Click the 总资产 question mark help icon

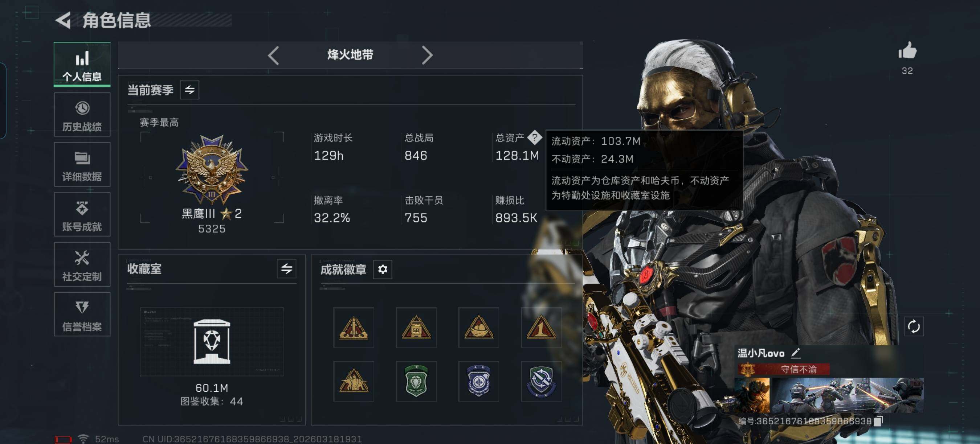click(x=535, y=137)
